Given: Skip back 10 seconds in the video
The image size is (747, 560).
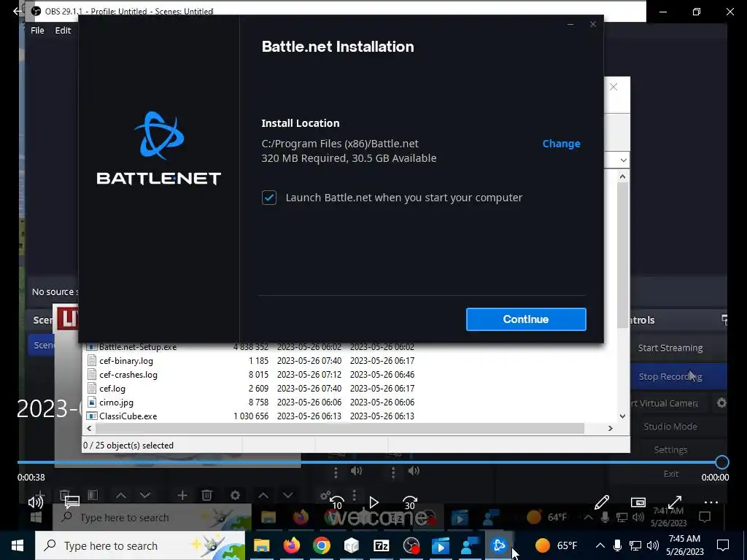Looking at the screenshot, I should pyautogui.click(x=337, y=503).
